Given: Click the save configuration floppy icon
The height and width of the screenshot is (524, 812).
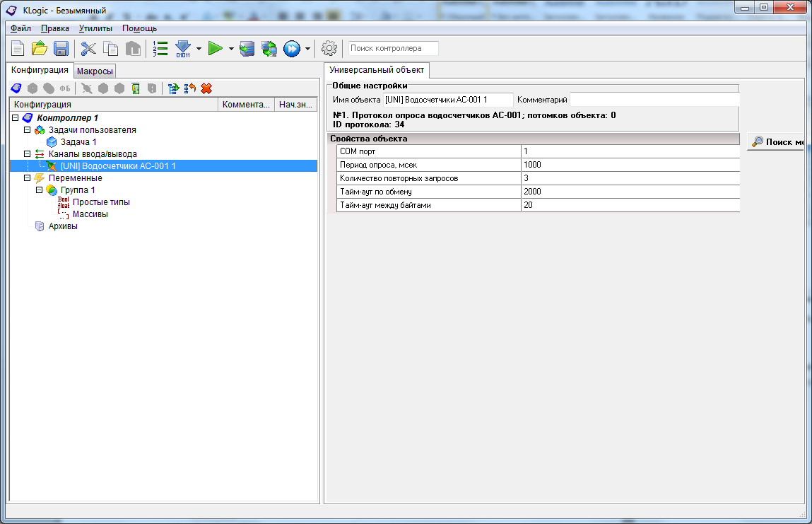Looking at the screenshot, I should click(61, 49).
